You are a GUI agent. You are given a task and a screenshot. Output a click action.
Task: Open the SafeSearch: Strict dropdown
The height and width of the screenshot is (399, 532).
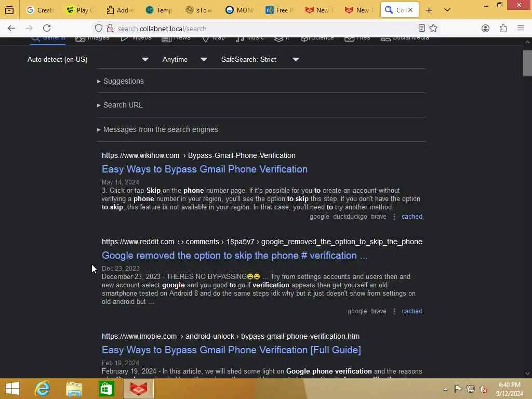[x=260, y=59]
